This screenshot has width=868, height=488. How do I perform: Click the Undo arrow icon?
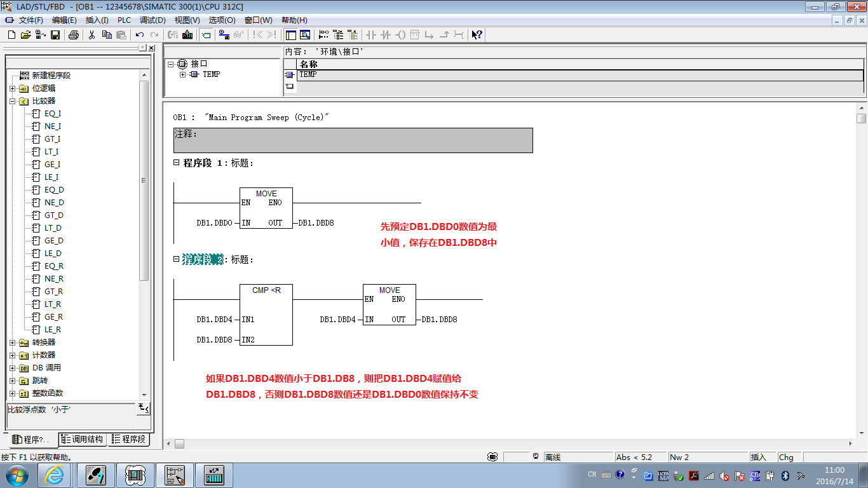[140, 35]
